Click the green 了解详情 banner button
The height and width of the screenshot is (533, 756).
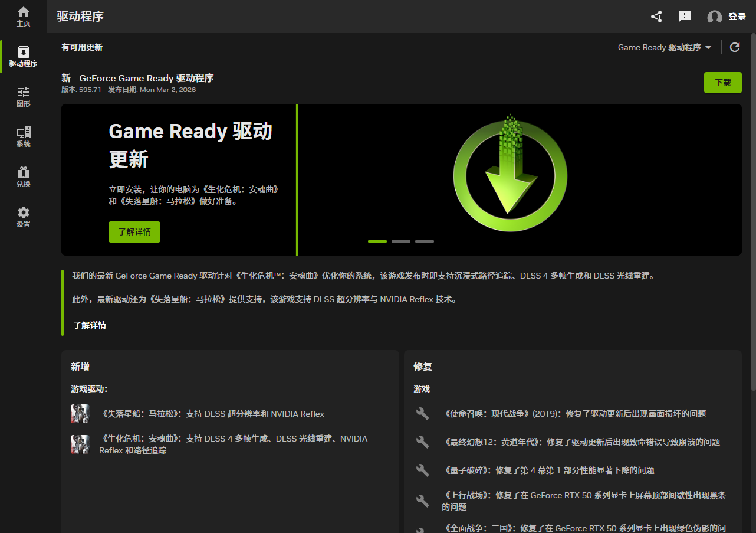point(134,232)
